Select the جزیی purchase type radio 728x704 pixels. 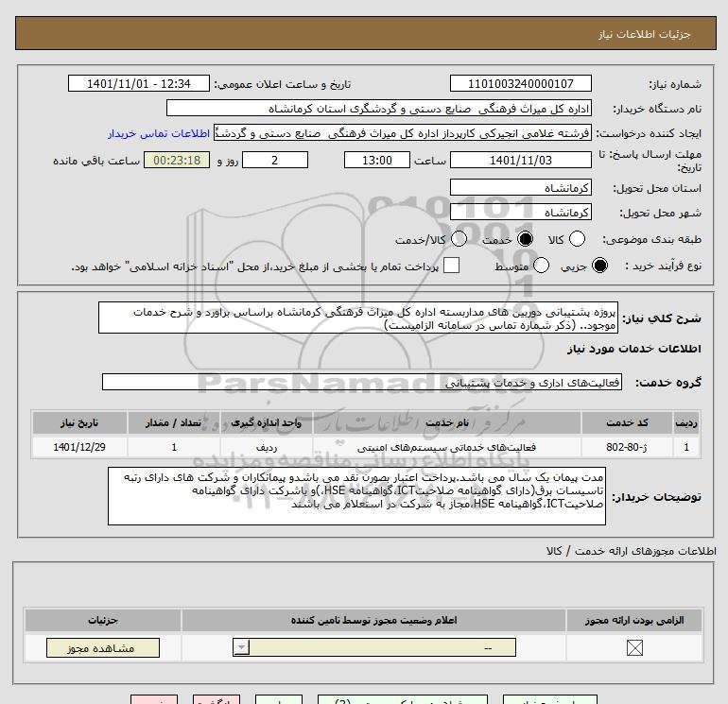tap(599, 266)
